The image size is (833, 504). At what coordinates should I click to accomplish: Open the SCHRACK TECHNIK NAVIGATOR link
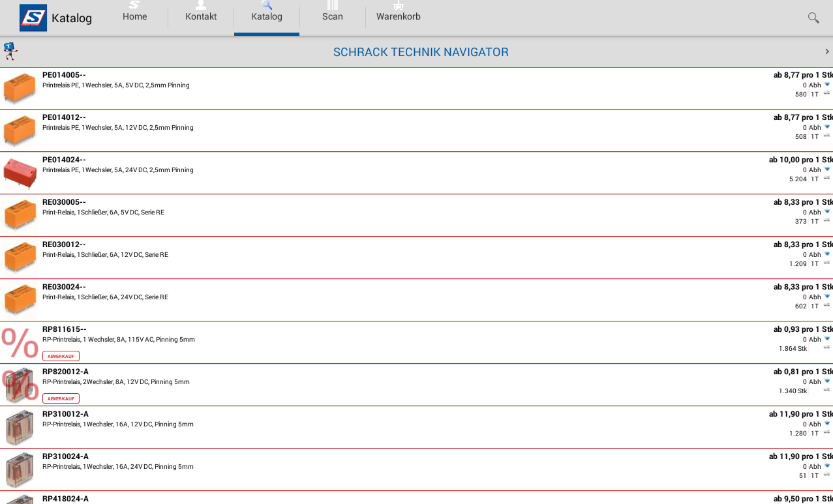(x=421, y=52)
